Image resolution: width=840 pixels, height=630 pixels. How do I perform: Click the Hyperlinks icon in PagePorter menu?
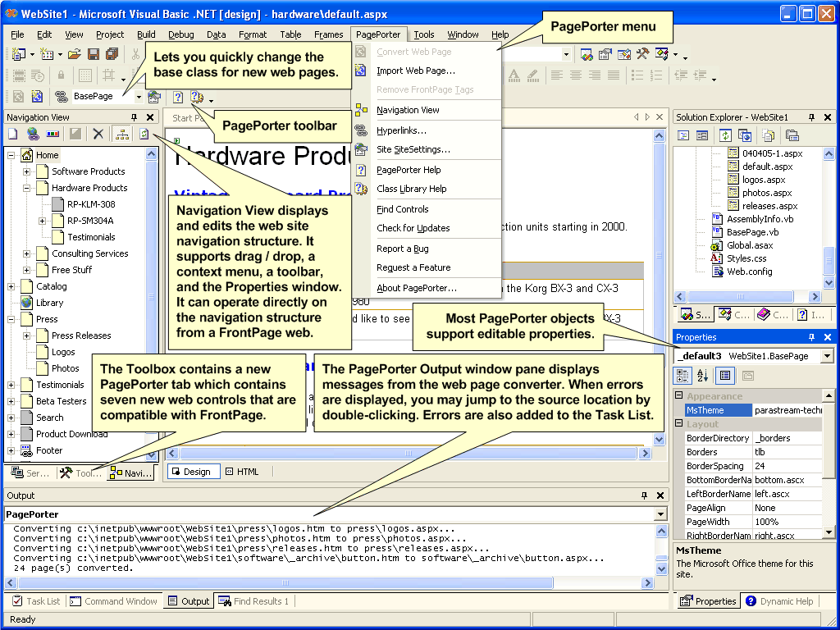tap(361, 130)
